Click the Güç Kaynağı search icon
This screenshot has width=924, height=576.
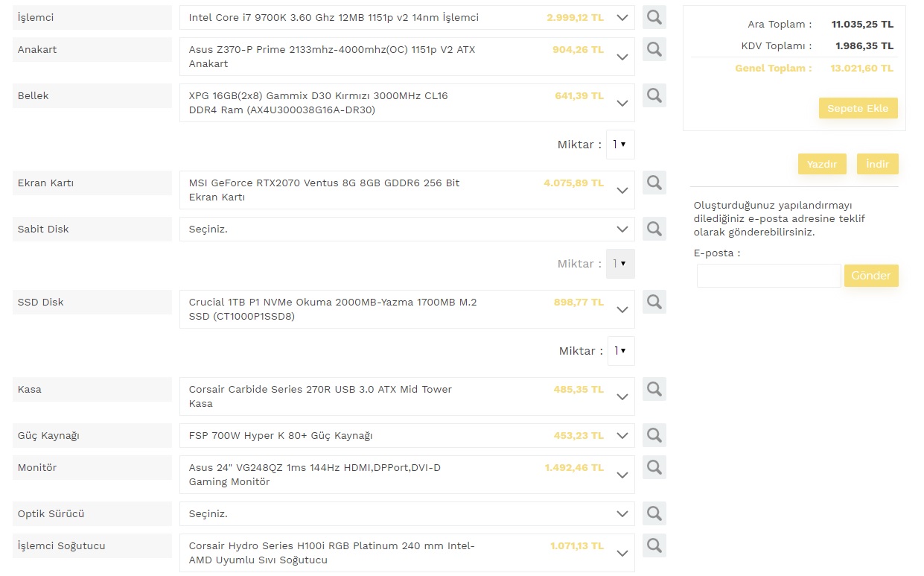pyautogui.click(x=654, y=435)
